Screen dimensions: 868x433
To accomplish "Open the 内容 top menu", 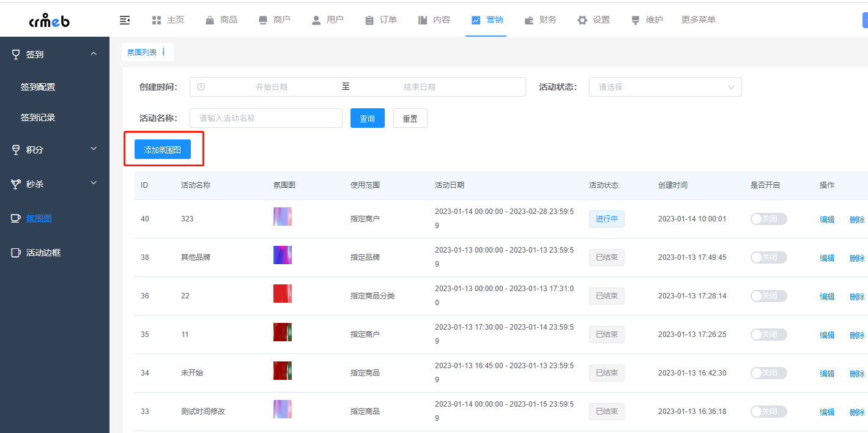I will [434, 20].
